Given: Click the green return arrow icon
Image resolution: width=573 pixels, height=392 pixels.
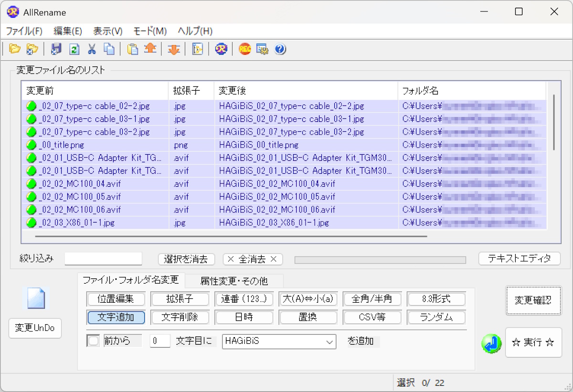Looking at the screenshot, I should tap(491, 343).
